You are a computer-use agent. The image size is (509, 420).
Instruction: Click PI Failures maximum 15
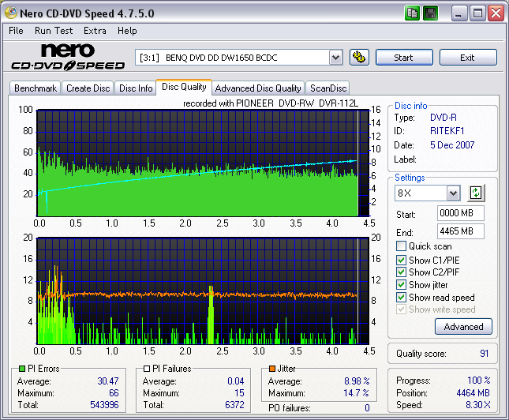click(239, 392)
